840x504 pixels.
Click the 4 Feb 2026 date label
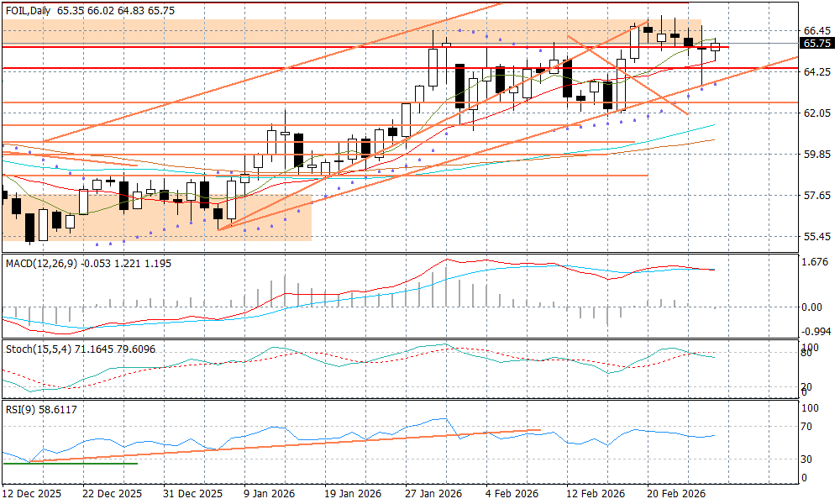(x=512, y=494)
